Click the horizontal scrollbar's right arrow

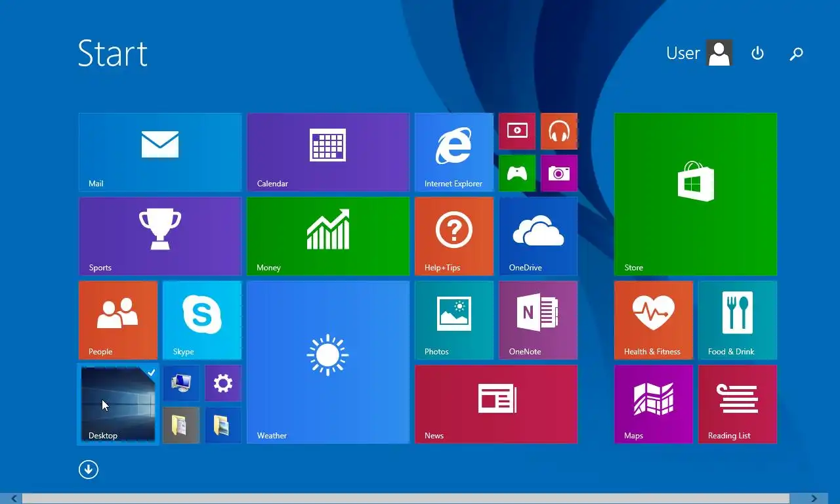(x=814, y=499)
